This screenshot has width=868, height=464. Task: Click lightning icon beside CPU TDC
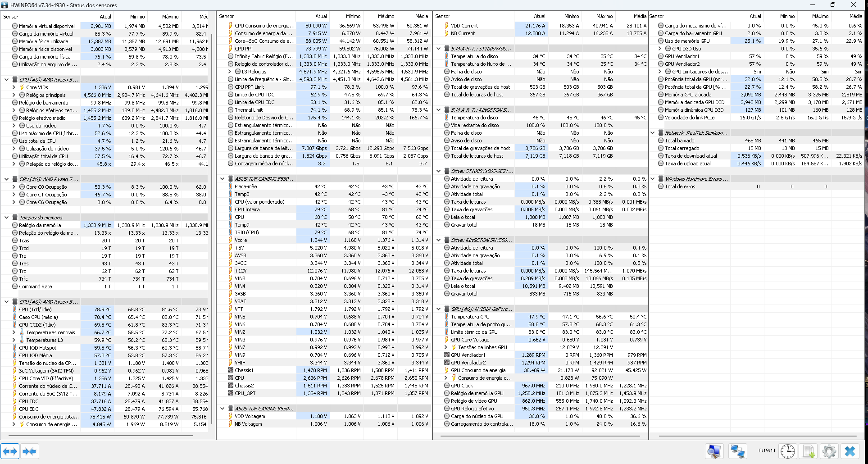click(15, 401)
